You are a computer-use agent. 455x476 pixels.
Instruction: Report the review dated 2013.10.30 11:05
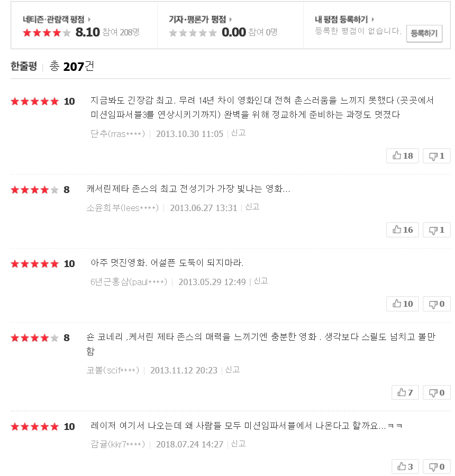coord(239,133)
